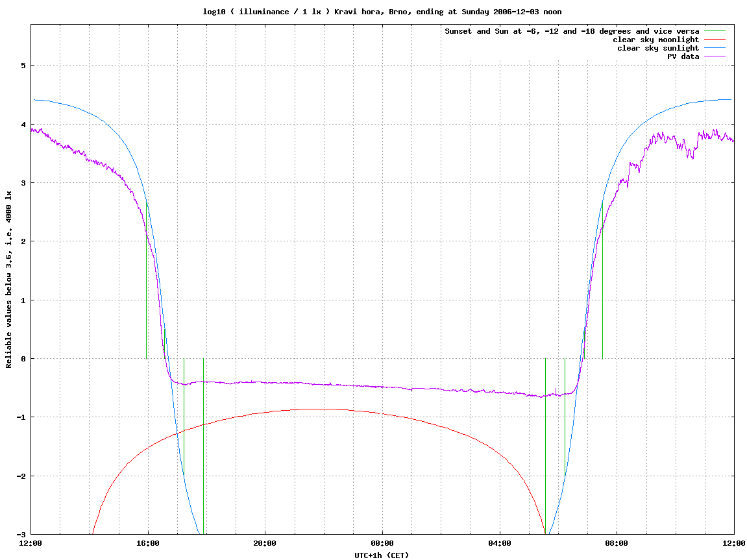The image size is (747, 560).
Task: Click legend entry 'clear sky moonlight'
Action: 655,40
